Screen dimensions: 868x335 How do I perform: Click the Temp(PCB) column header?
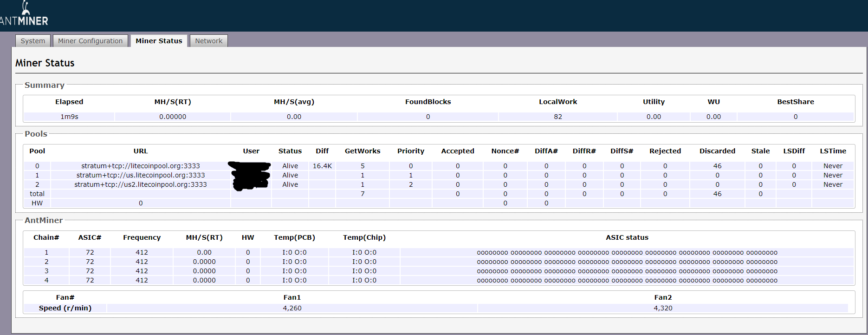tap(294, 237)
